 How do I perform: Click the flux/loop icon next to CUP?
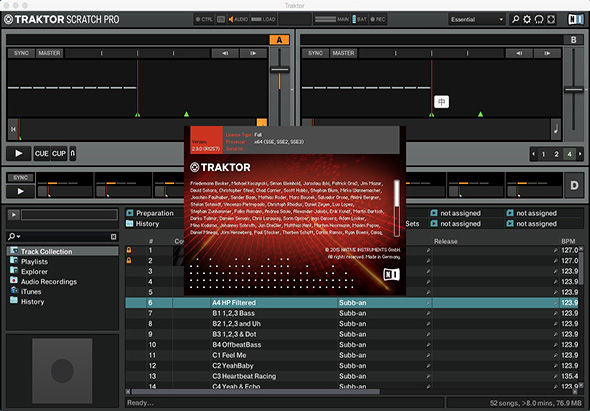pos(73,154)
